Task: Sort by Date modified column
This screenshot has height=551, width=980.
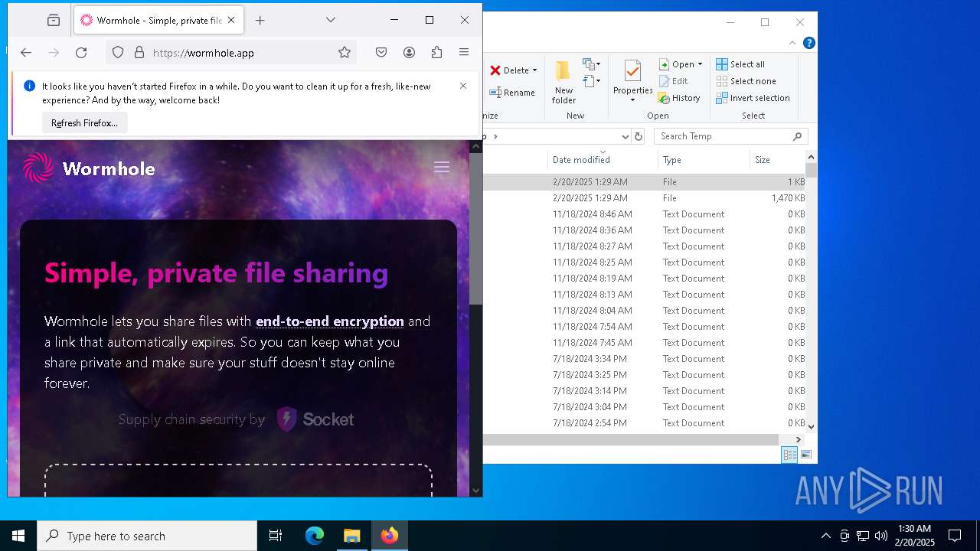Action: [x=603, y=160]
